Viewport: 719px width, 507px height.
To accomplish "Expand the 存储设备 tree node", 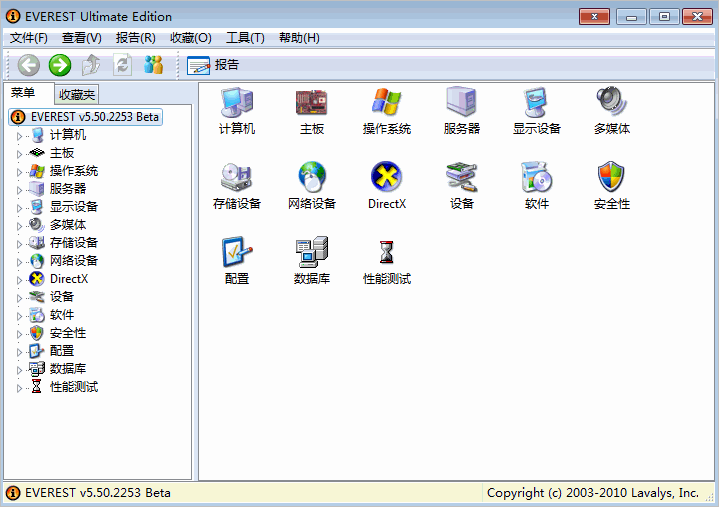I will click(19, 244).
